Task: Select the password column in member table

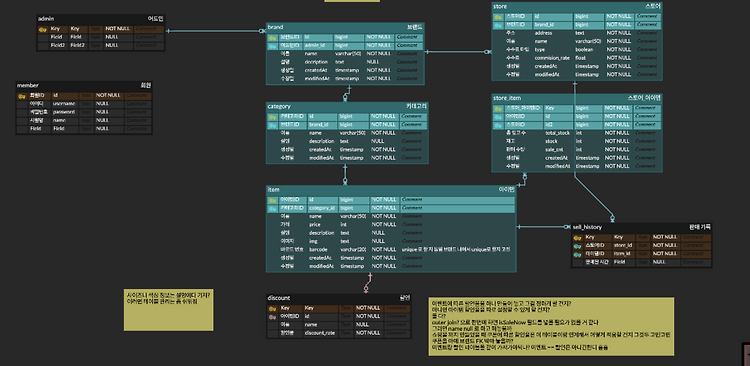Action: pos(65,112)
